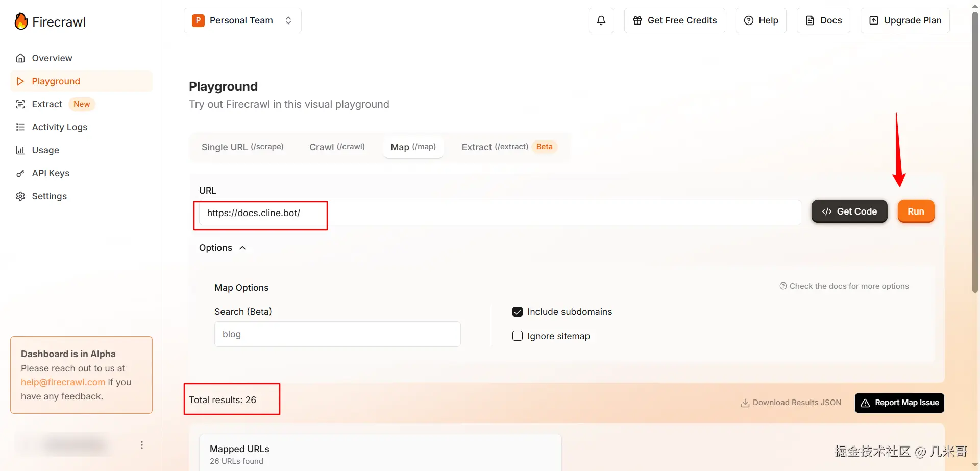Select the Single URL (/scrape) tab
Screen dimensions: 980x471
[x=242, y=147]
